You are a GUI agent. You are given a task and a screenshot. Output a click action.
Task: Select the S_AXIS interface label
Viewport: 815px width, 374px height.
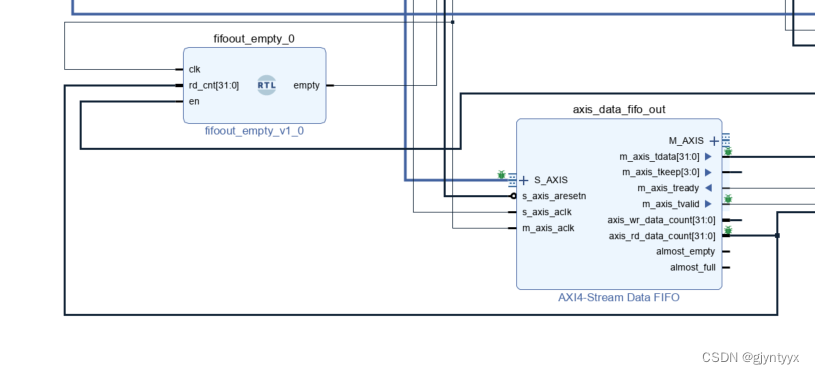pyautogui.click(x=551, y=180)
